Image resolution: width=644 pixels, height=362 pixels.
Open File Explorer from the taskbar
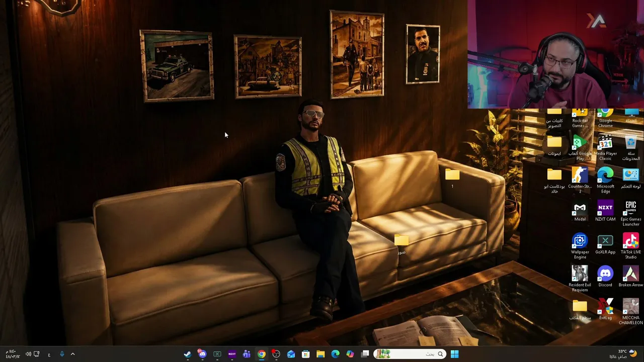(x=320, y=354)
